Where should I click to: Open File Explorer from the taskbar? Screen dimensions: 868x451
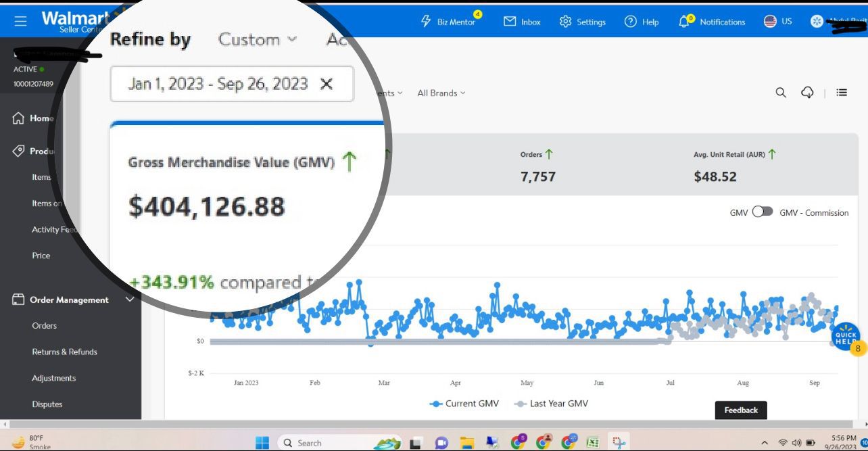point(467,443)
